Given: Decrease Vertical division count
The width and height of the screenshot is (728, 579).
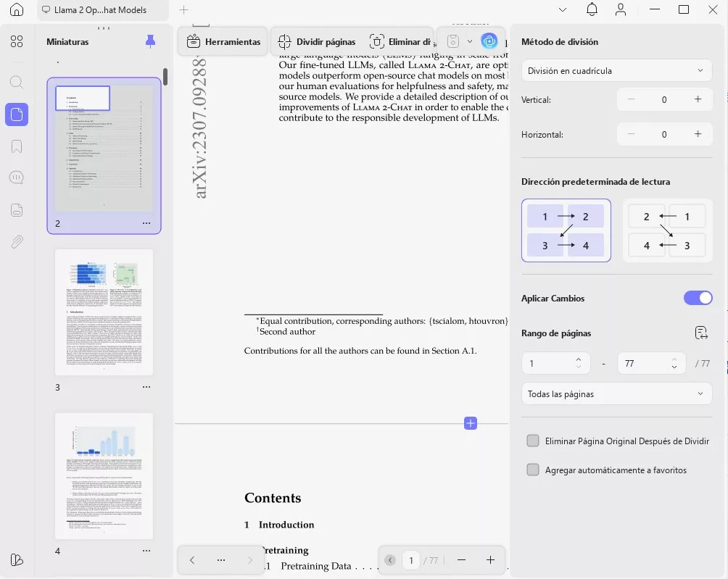Looking at the screenshot, I should coord(631,99).
